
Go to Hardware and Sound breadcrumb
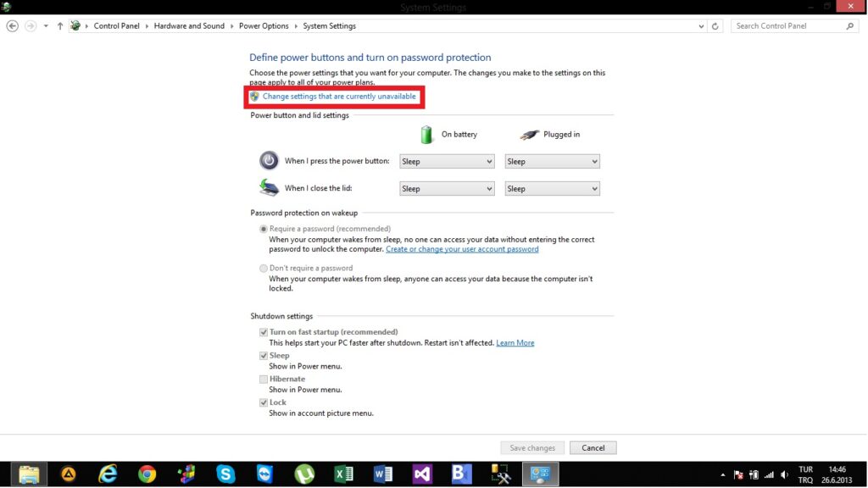(x=189, y=26)
